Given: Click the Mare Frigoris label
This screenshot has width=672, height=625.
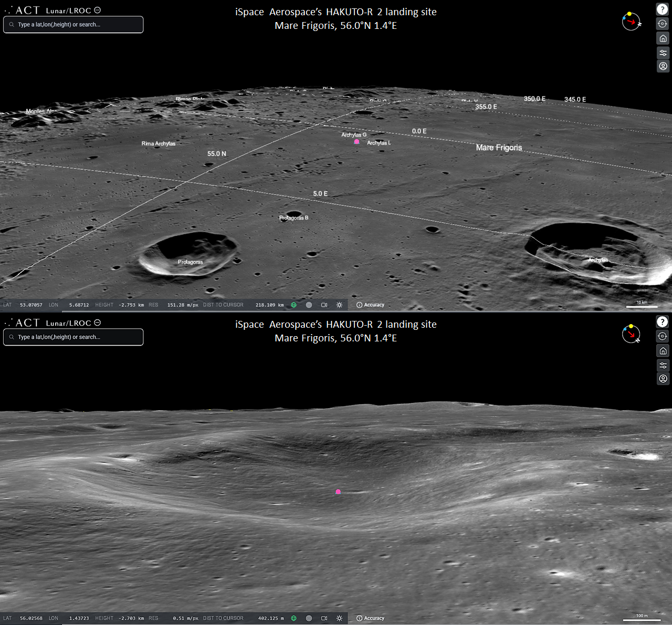Looking at the screenshot, I should [x=499, y=148].
